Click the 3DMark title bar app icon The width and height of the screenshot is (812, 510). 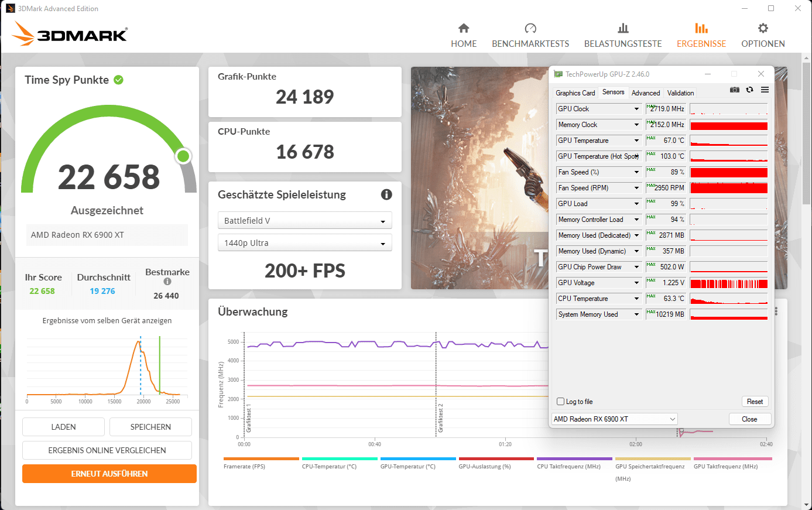tap(11, 8)
